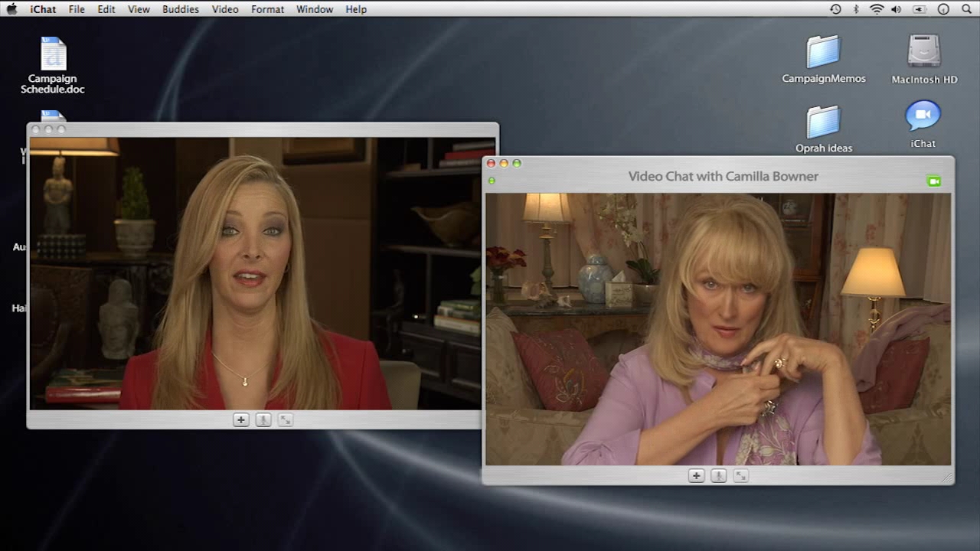Screen dimensions: 980x551
Task: Open the Video menu
Action: coord(225,9)
